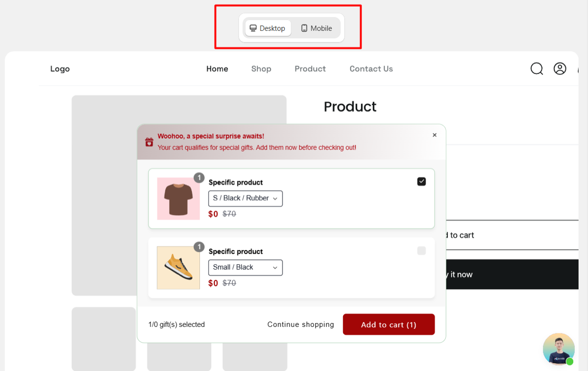Click the Continue shopping link

click(301, 324)
